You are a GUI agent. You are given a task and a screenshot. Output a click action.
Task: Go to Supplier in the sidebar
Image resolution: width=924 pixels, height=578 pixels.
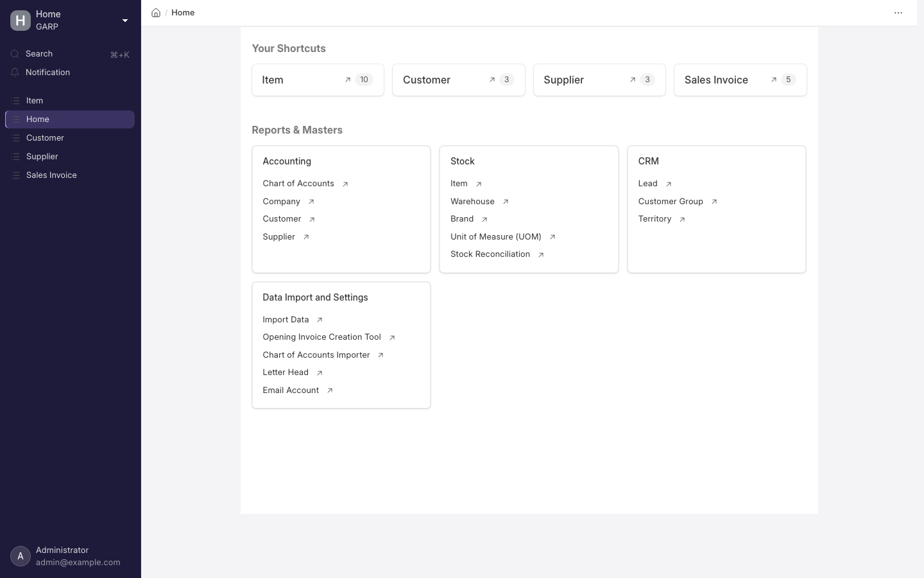click(70, 157)
